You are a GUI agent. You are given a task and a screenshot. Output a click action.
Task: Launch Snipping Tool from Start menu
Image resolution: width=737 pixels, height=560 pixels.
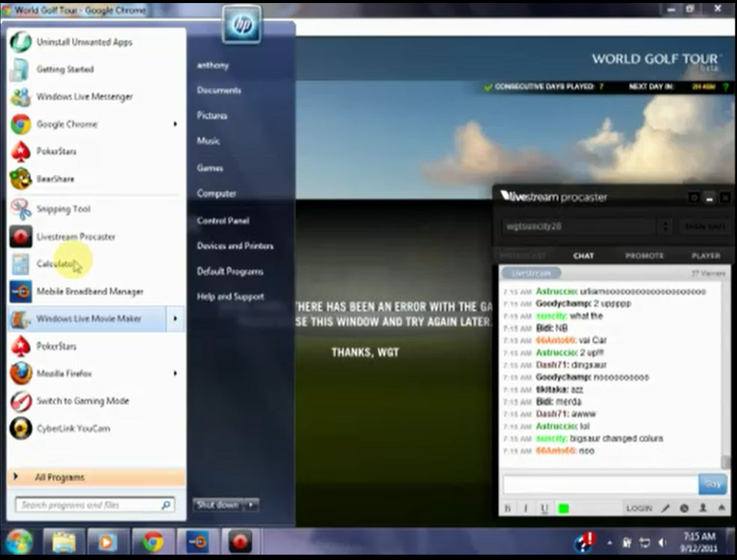tap(63, 209)
